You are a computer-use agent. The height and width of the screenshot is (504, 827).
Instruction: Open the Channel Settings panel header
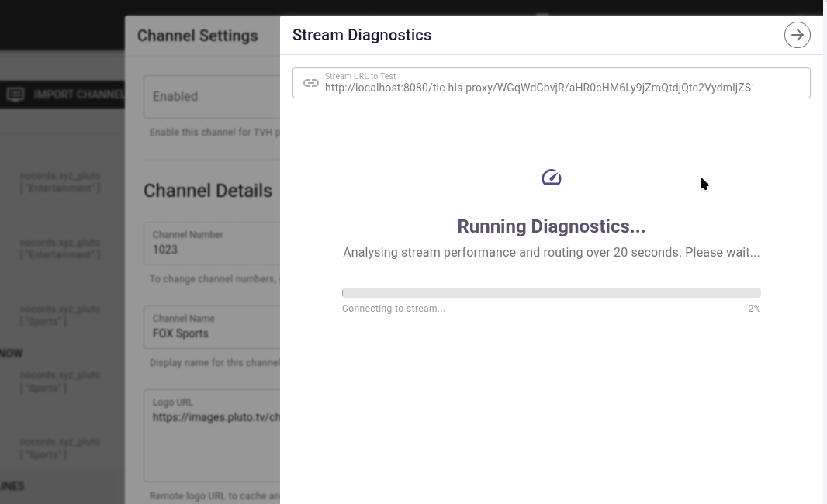click(x=198, y=36)
